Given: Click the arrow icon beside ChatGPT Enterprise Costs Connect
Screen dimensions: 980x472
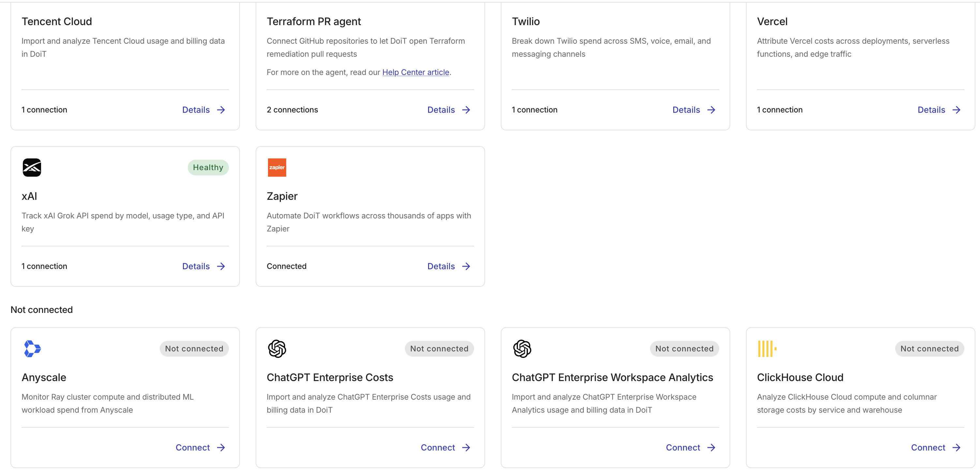Looking at the screenshot, I should pyautogui.click(x=466, y=448).
